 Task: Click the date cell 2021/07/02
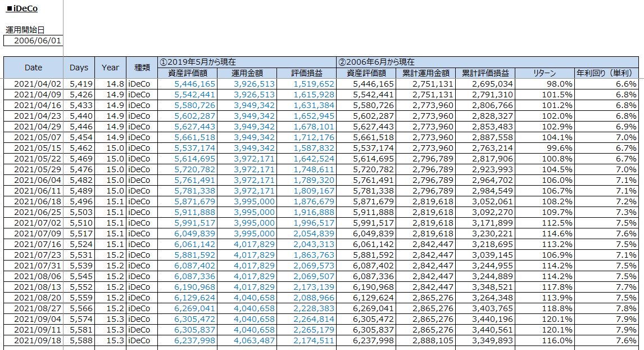pyautogui.click(x=33, y=223)
